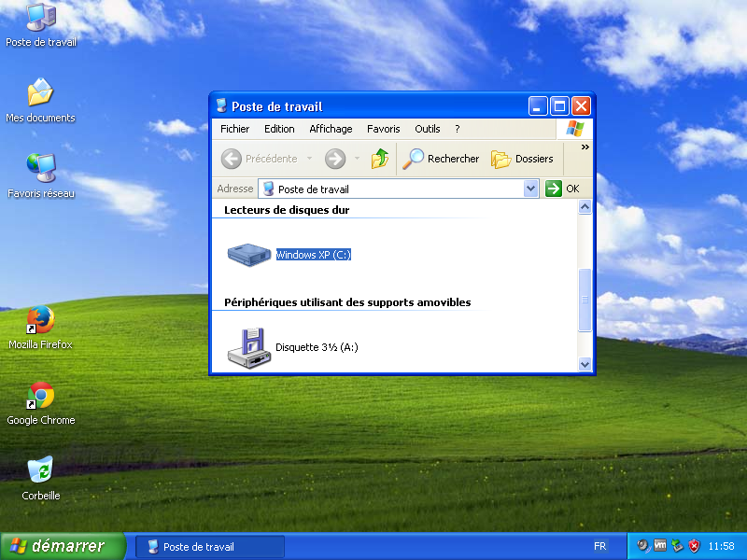Image resolution: width=747 pixels, height=560 pixels.
Task: Expand the address bar dropdown arrow
Action: [x=531, y=189]
